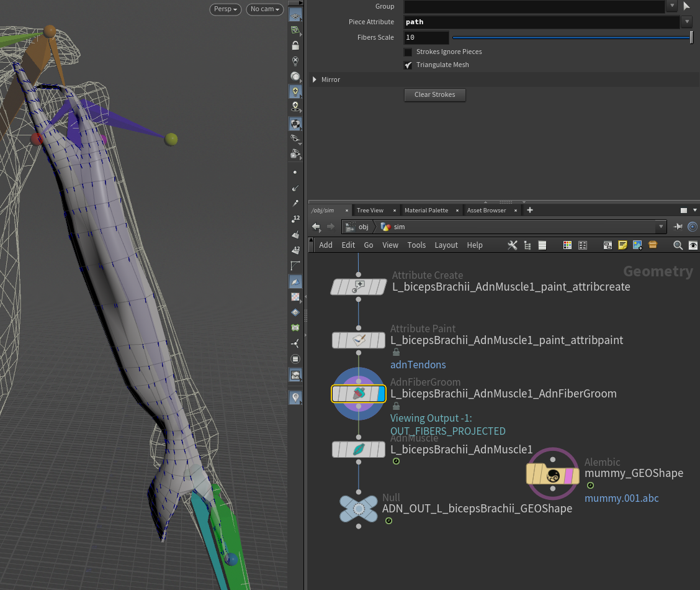Click the wrench icon in network toolbar
700x590 pixels.
512,245
